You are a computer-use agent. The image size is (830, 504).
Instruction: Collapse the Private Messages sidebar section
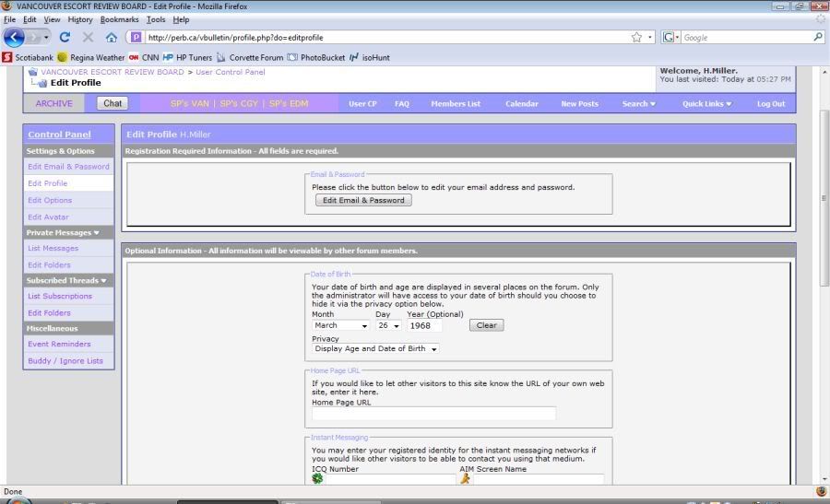96,232
